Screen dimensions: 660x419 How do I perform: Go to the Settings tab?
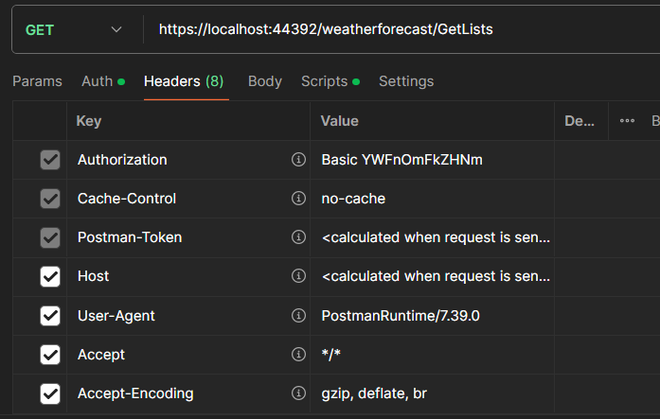pos(406,82)
